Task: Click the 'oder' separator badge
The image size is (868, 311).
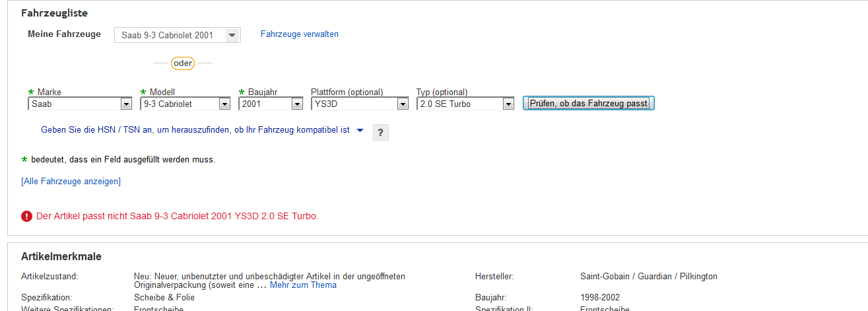Action: coord(183,63)
